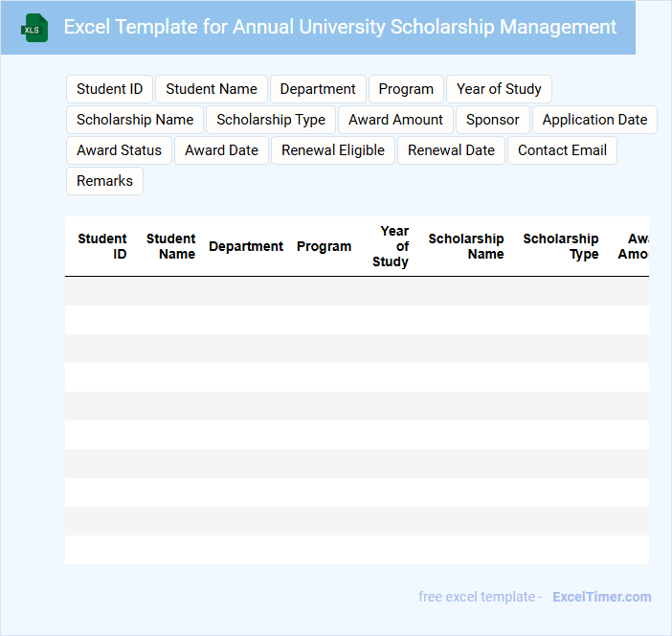Screen dimensions: 672x636
Task: Choose the Award Amount tag
Action: 395,120
